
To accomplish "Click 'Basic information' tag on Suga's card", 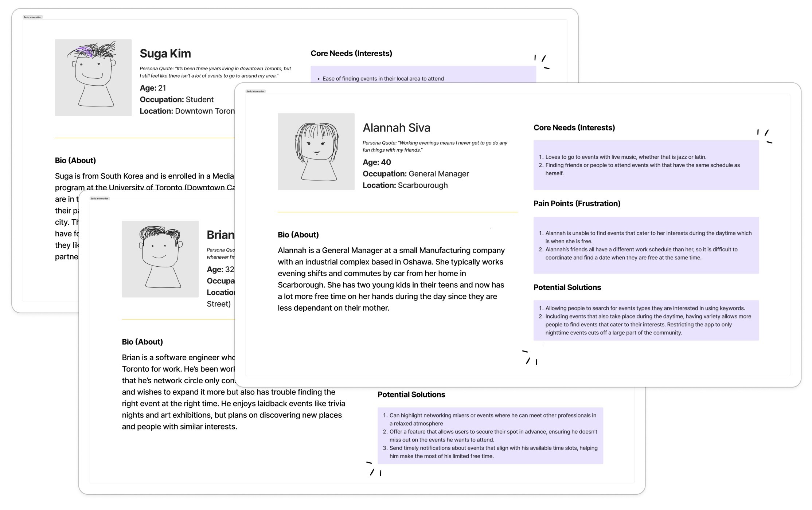I will [32, 17].
